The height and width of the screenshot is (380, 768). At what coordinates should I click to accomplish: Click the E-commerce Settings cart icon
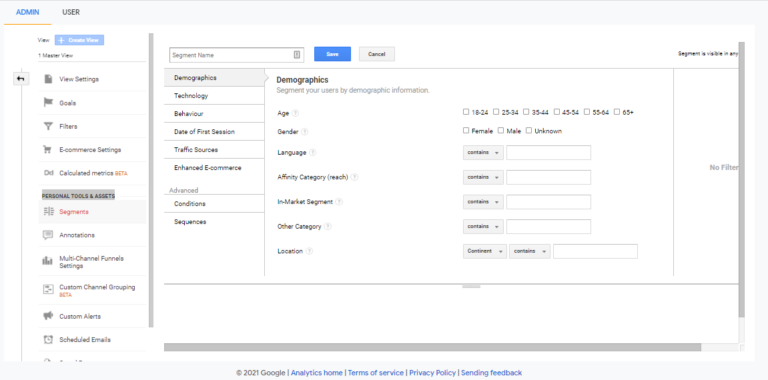coord(48,150)
